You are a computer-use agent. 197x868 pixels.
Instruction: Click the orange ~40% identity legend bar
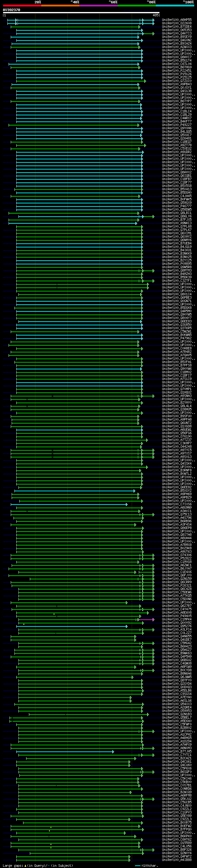click(x=60, y=6)
